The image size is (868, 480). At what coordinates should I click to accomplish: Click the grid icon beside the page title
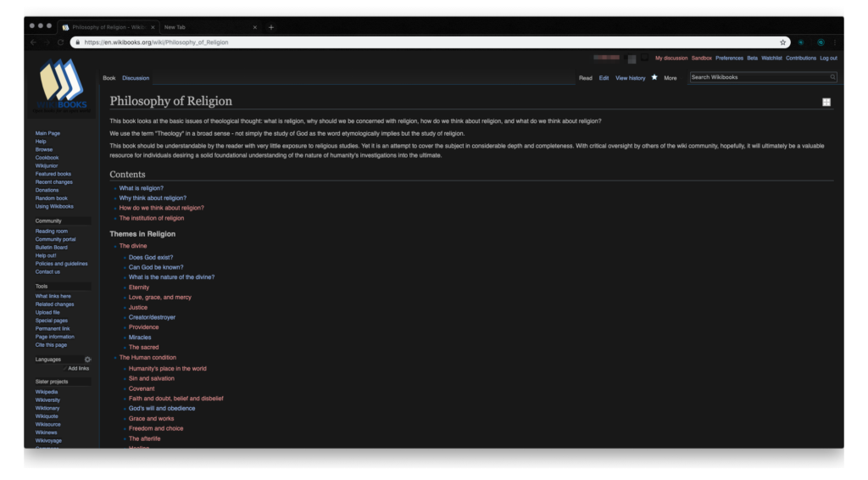(x=826, y=102)
